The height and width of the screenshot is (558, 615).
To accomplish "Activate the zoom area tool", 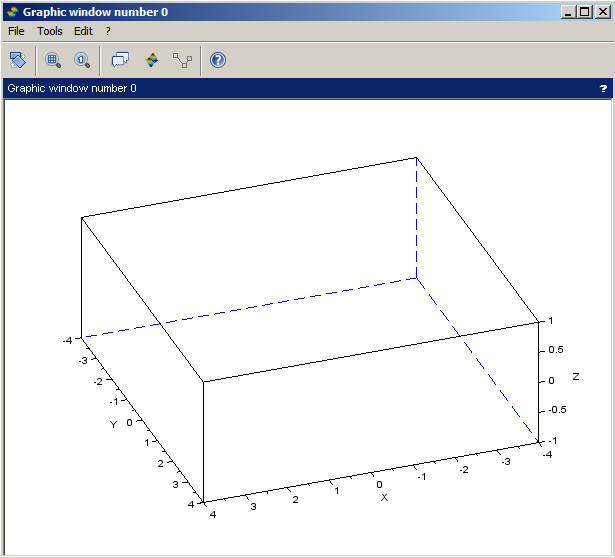I will pyautogui.click(x=53, y=60).
